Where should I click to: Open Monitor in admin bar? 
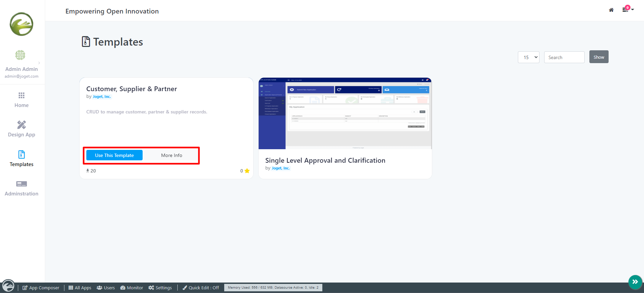(132, 288)
